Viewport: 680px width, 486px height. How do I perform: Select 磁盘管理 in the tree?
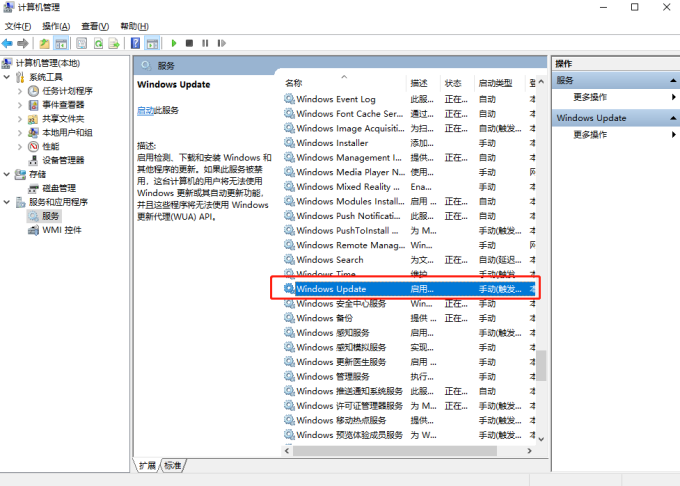(59, 188)
